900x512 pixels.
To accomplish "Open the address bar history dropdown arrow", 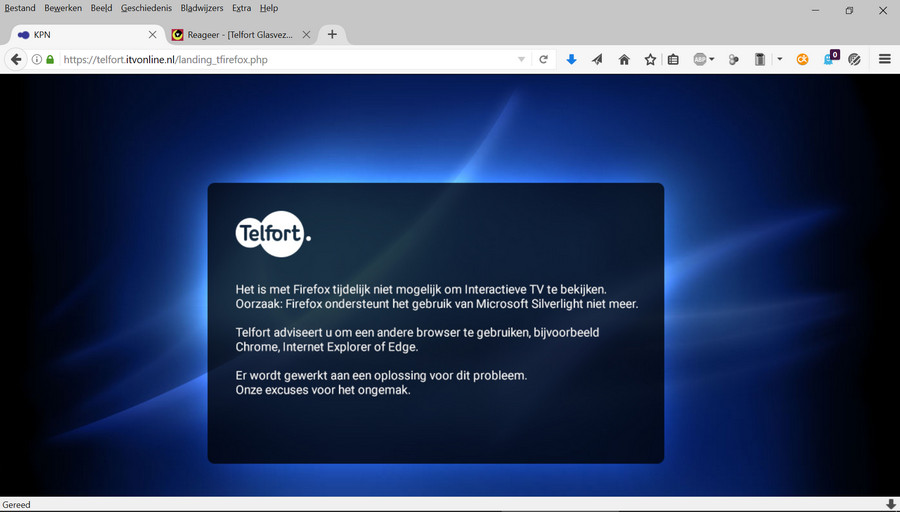I will (521, 59).
